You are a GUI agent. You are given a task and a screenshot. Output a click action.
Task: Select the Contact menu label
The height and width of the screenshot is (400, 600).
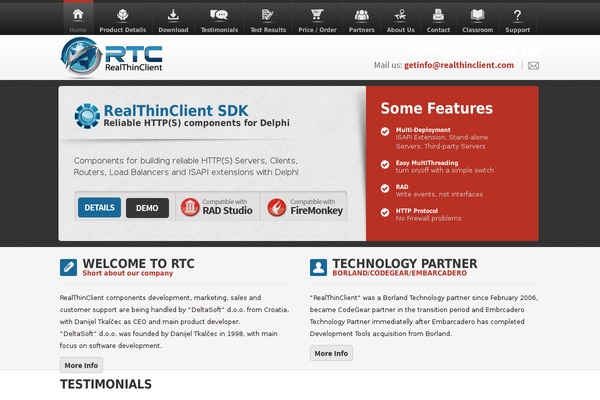[438, 30]
